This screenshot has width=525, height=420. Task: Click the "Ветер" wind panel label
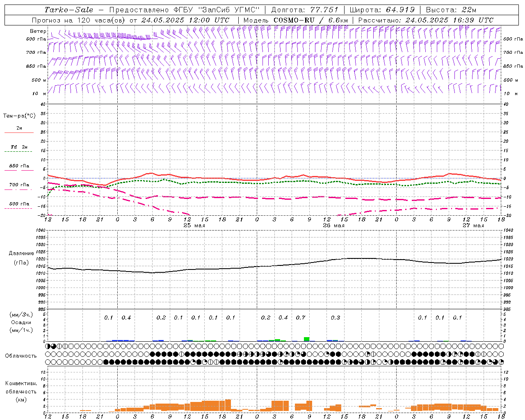tap(38, 31)
